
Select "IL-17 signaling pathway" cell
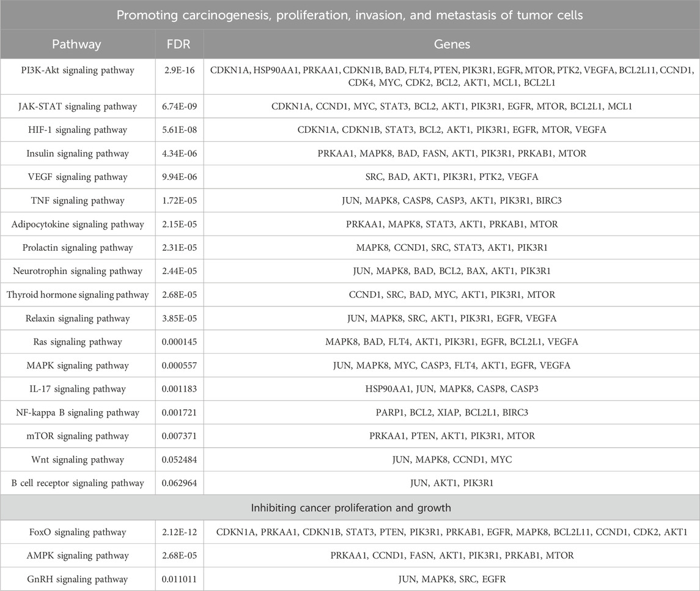[78, 389]
